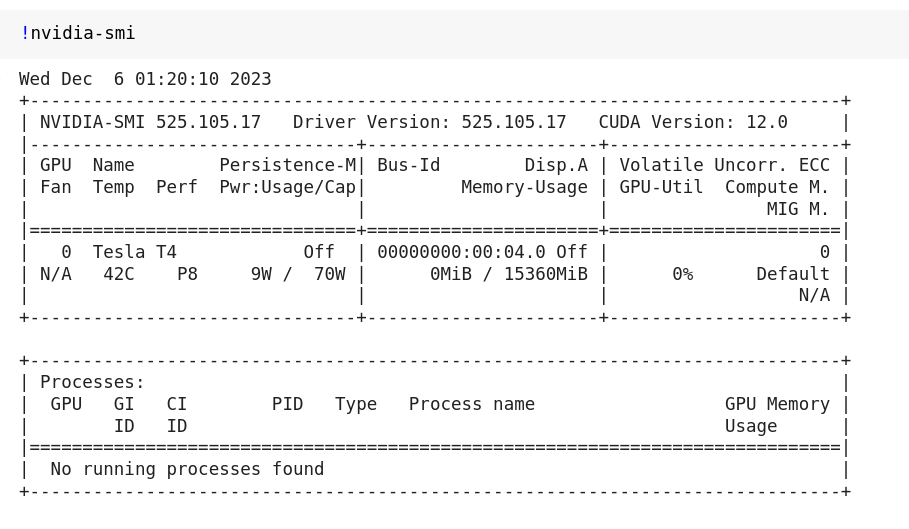This screenshot has width=909, height=529.
Task: Click the 'Perf' column header
Action: (x=177, y=187)
